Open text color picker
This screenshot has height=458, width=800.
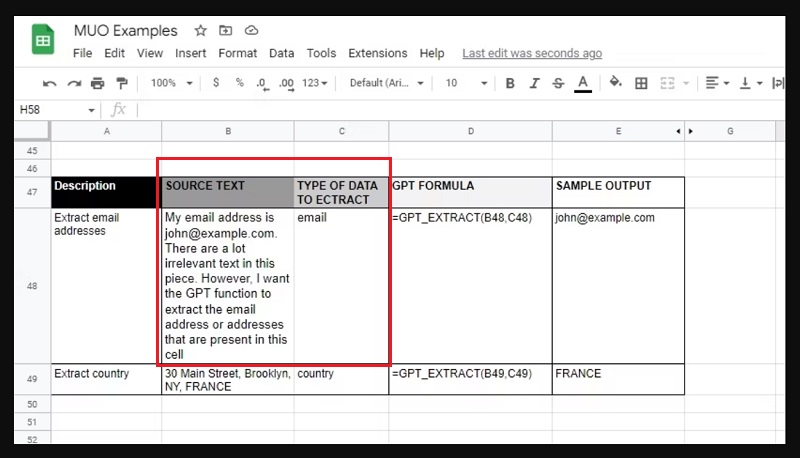583,84
